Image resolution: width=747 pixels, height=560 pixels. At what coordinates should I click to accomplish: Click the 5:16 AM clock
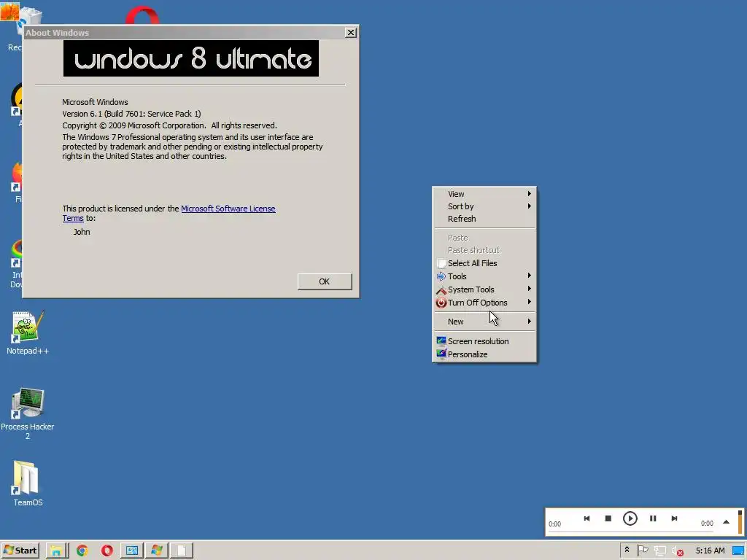710,551
